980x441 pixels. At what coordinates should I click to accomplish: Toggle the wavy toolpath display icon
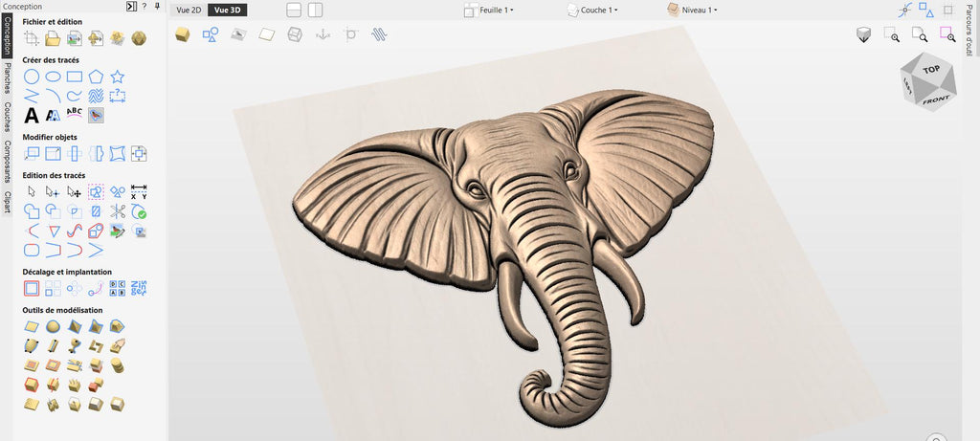379,34
